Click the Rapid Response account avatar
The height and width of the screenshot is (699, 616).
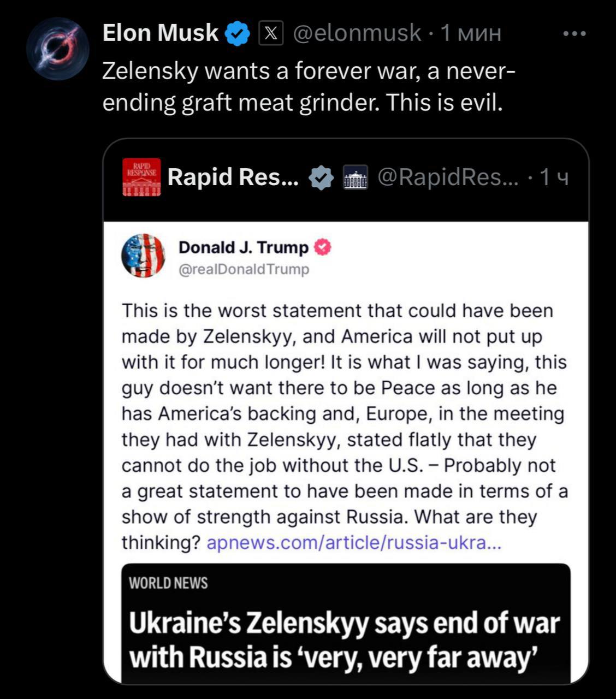click(141, 177)
